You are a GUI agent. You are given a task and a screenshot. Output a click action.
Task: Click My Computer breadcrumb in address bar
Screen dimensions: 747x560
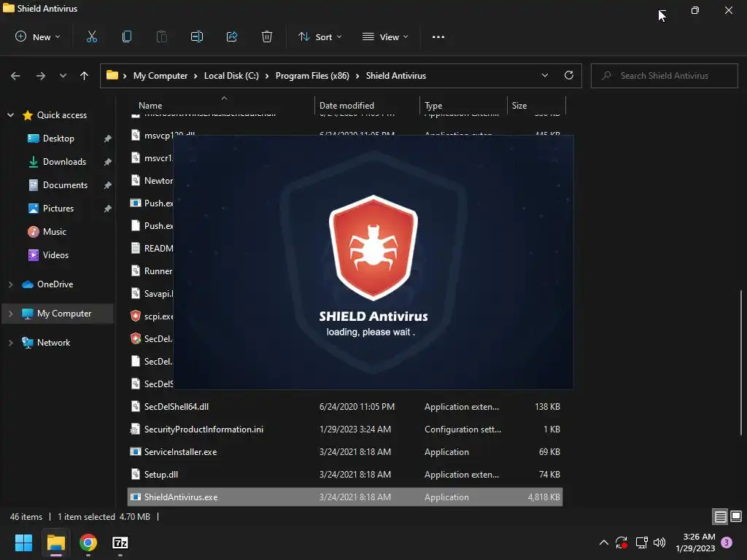point(160,76)
